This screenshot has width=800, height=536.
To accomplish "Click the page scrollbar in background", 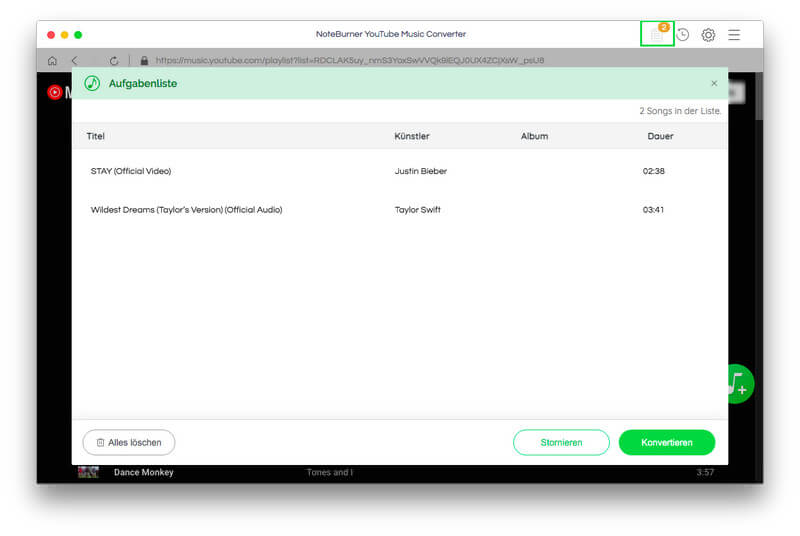I will [759, 97].
